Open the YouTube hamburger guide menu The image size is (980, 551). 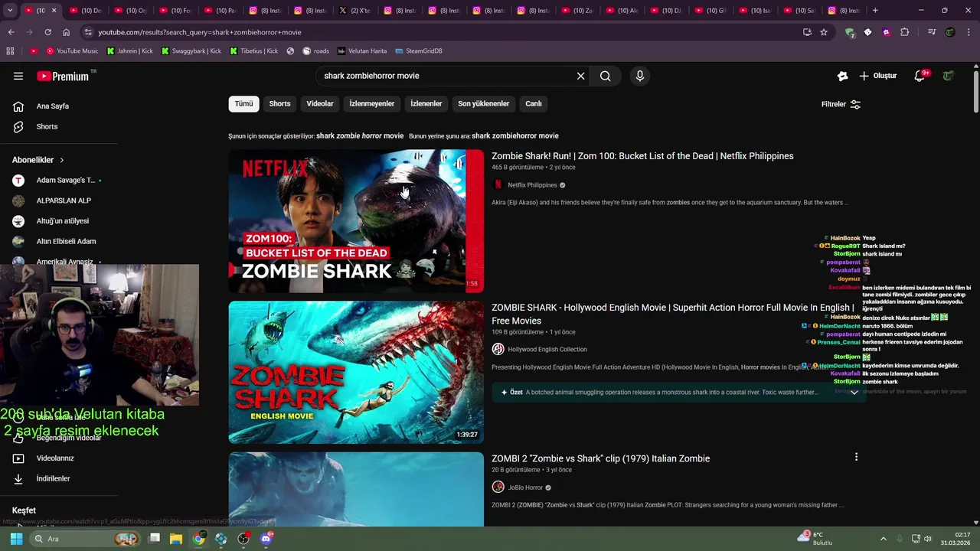pyautogui.click(x=18, y=76)
